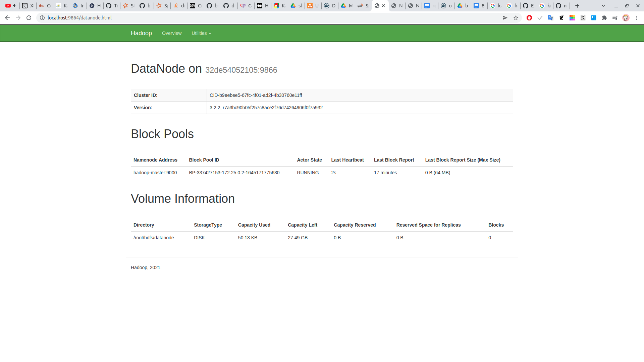The width and height of the screenshot is (644, 362).
Task: Open the Google Translate extension
Action: click(550, 18)
